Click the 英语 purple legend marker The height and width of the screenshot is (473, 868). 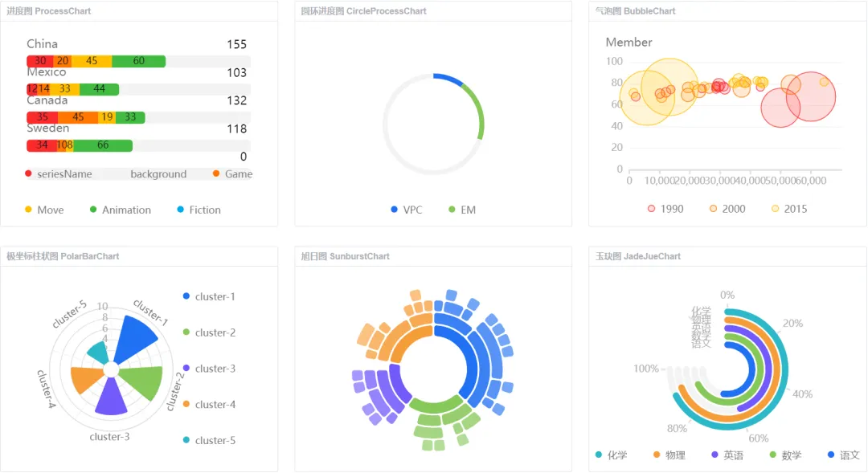click(x=714, y=455)
